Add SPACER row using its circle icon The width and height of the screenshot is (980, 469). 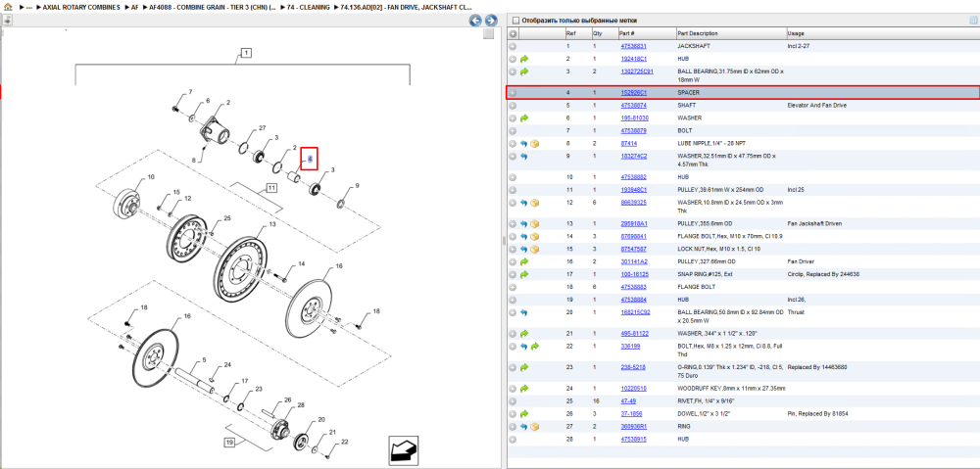coord(513,93)
